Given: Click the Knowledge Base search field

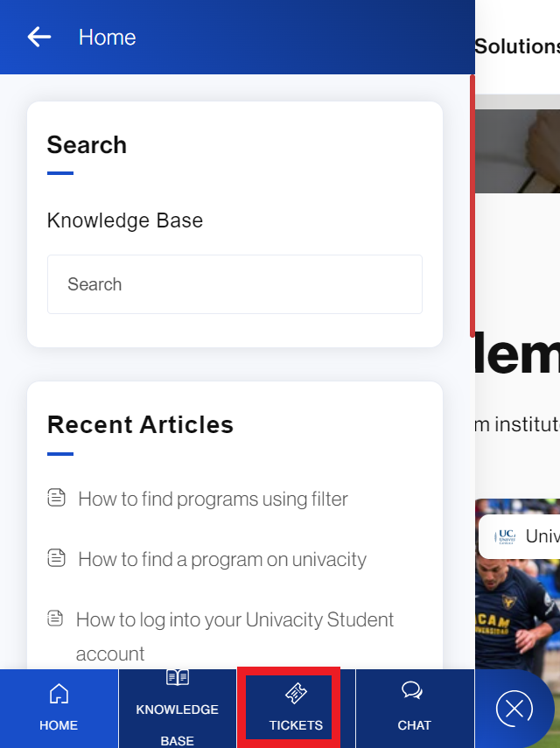Looking at the screenshot, I should 234,284.
